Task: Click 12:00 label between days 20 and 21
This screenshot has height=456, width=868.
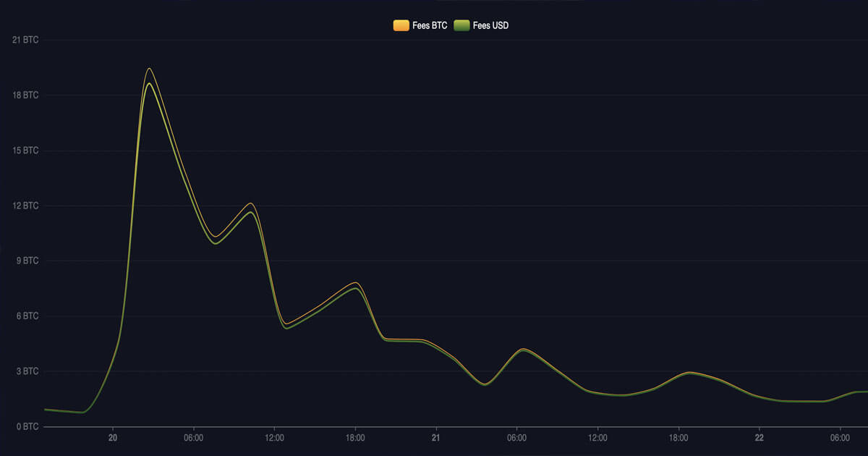Action: point(274,438)
